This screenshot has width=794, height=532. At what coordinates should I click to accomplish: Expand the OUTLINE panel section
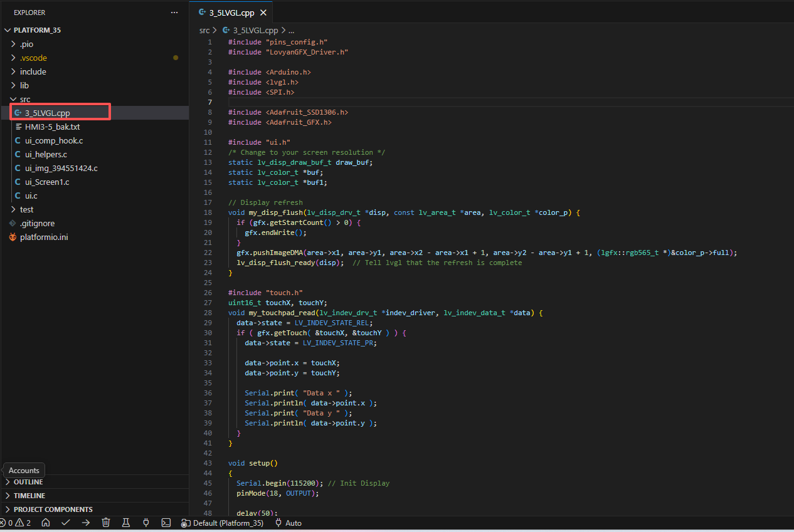[28, 482]
